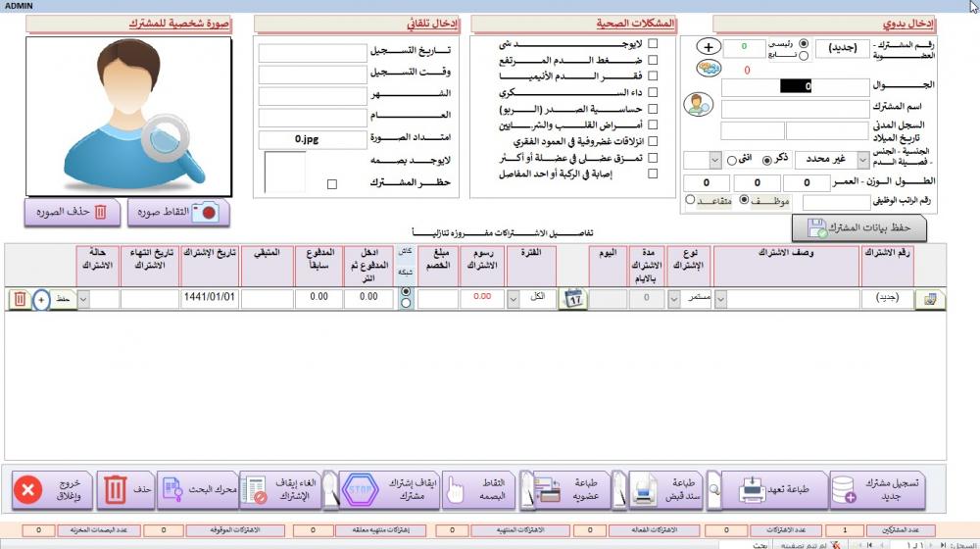This screenshot has width=980, height=549.
Task: Click تاريخ التسجيل registration date field
Action: [x=313, y=53]
